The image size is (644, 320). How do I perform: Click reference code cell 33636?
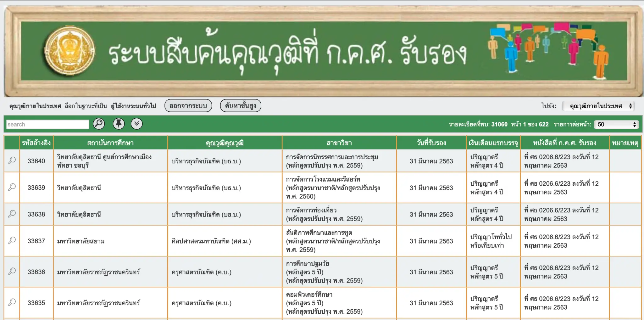coord(36,272)
